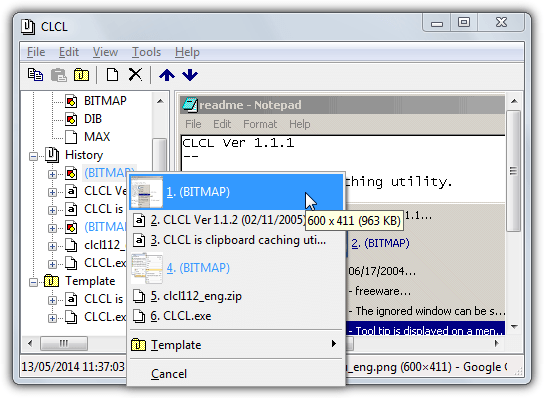Expand the CLCL.exe entry under History

click(x=52, y=264)
